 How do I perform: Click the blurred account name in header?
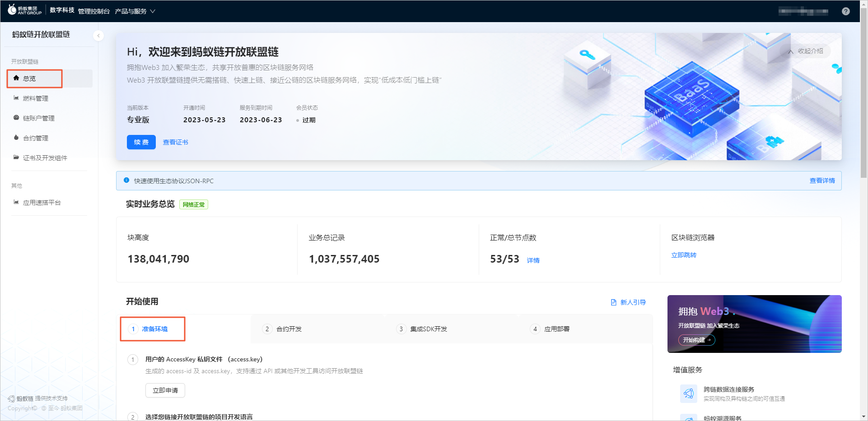803,11
